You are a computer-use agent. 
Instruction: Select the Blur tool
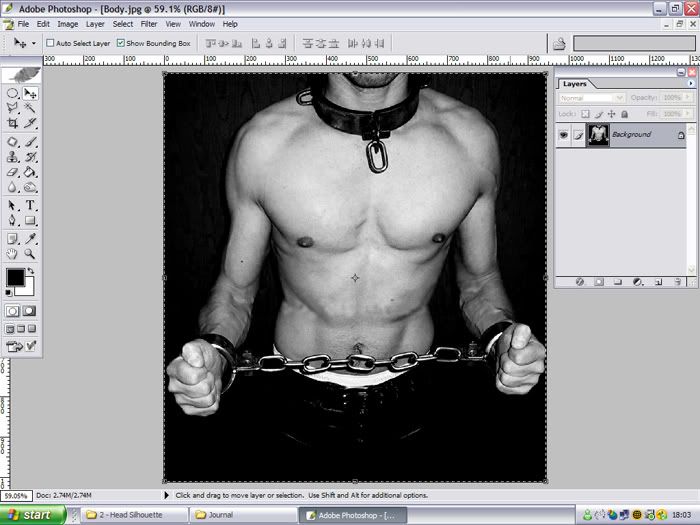pos(12,187)
